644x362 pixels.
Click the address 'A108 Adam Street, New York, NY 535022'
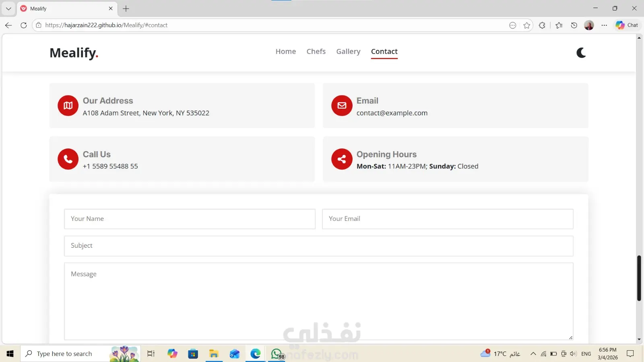coord(146,113)
